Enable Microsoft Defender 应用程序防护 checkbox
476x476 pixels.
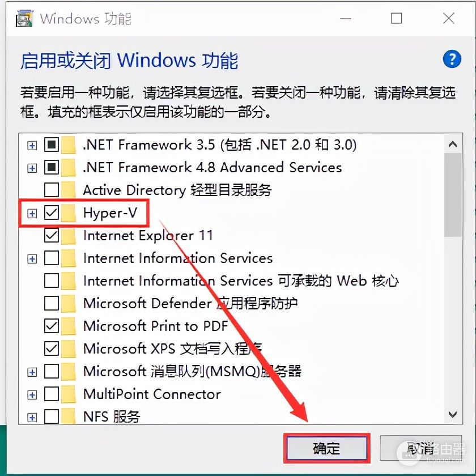(52, 304)
